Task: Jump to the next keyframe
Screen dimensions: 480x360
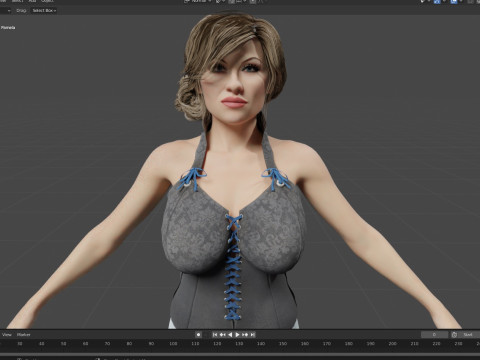Action: point(245,335)
